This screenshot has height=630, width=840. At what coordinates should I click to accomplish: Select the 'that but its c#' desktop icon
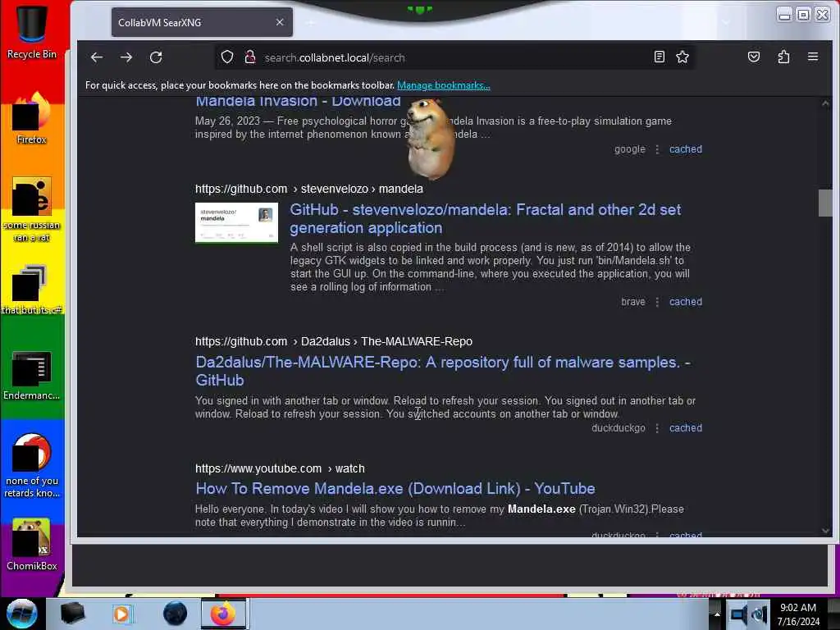pyautogui.click(x=32, y=290)
